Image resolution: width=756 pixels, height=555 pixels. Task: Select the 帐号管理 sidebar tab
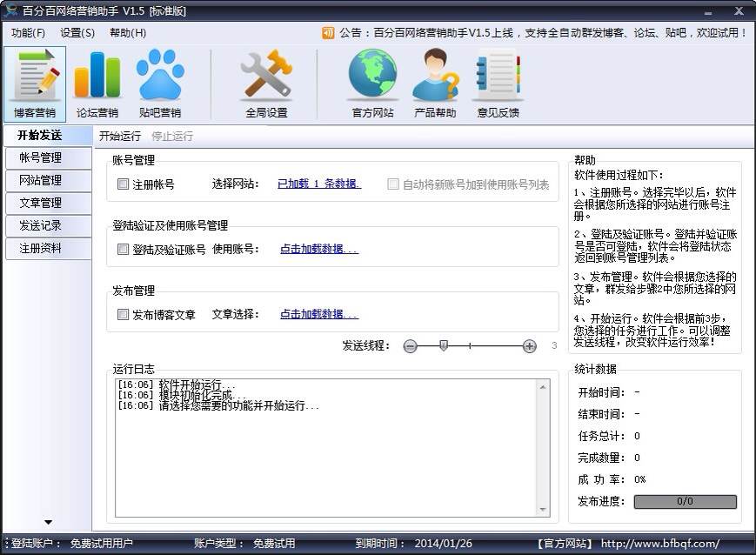(x=48, y=157)
